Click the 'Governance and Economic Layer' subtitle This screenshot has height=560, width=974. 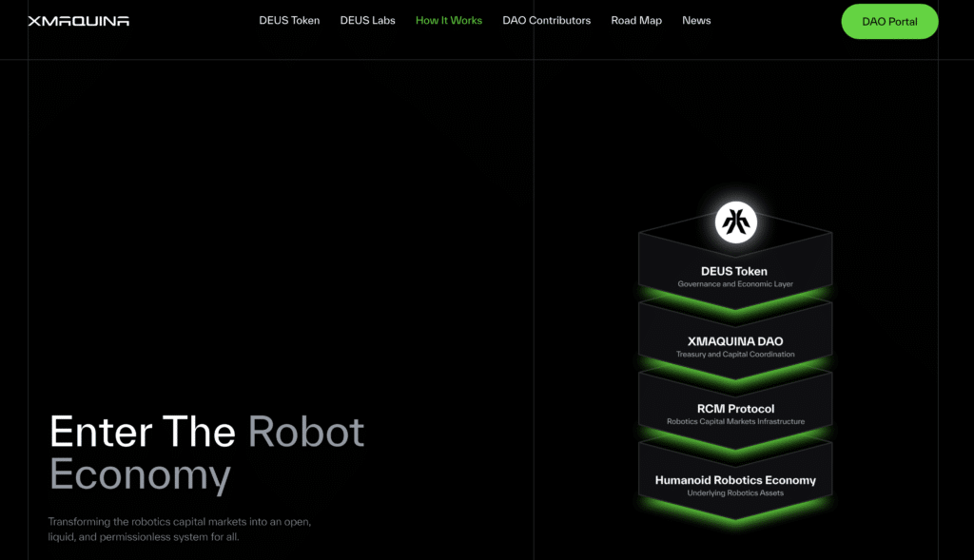pyautogui.click(x=735, y=283)
